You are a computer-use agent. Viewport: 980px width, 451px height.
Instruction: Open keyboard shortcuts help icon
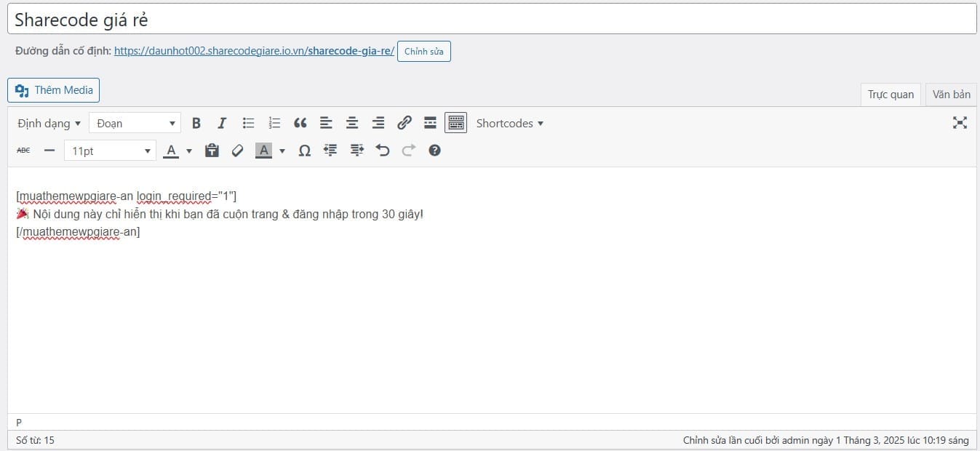pos(434,151)
